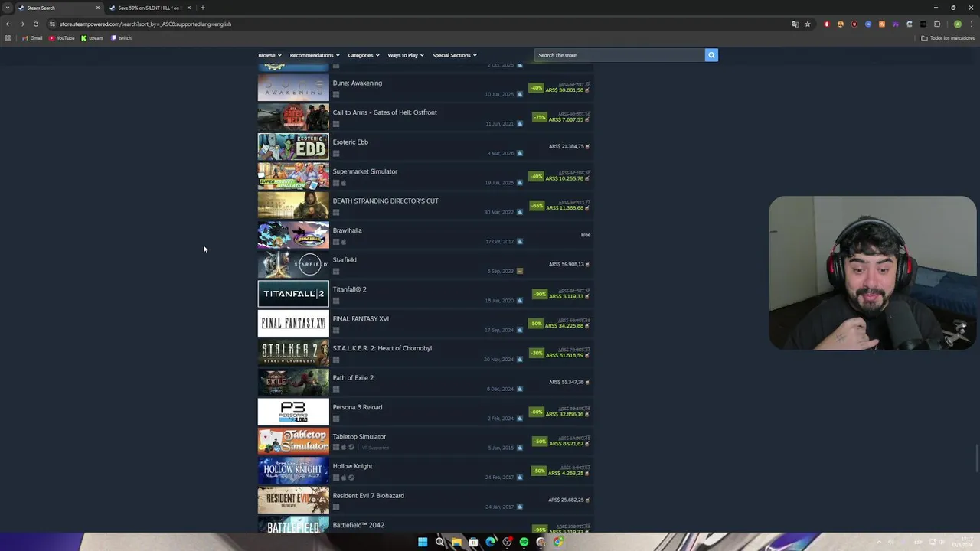Viewport: 980px width, 551px height.
Task: Click the Mac platform icon under Brawlhalla
Action: pyautogui.click(x=343, y=242)
